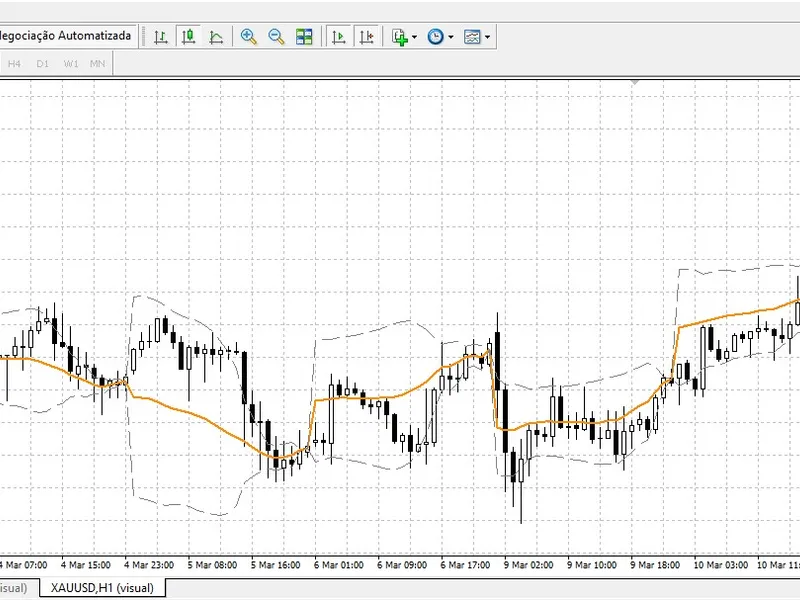Image resolution: width=800 pixels, height=600 pixels.
Task: Click the '10 Mar 03:00' time label
Action: click(720, 565)
